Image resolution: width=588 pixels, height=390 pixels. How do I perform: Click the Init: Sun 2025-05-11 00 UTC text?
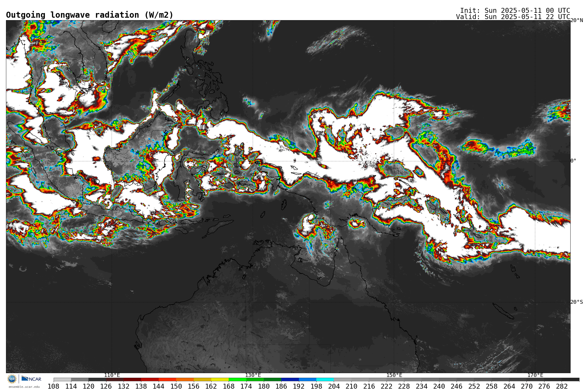point(515,11)
